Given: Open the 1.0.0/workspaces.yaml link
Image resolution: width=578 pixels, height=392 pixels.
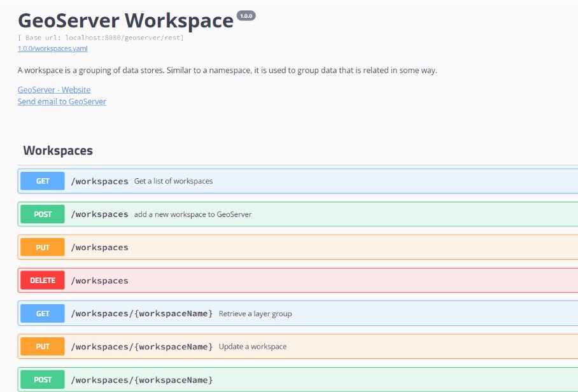Looking at the screenshot, I should [52, 48].
